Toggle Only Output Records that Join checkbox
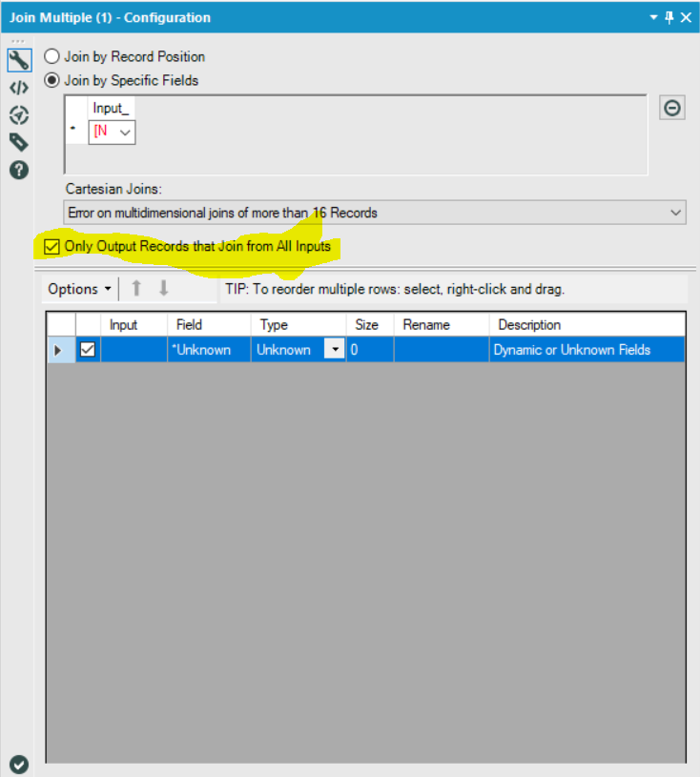The height and width of the screenshot is (777, 700). pos(51,246)
